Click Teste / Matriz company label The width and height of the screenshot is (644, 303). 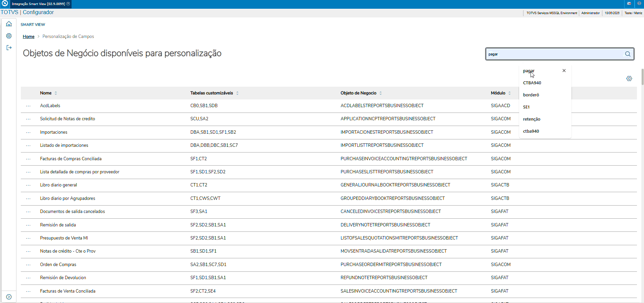coord(633,13)
